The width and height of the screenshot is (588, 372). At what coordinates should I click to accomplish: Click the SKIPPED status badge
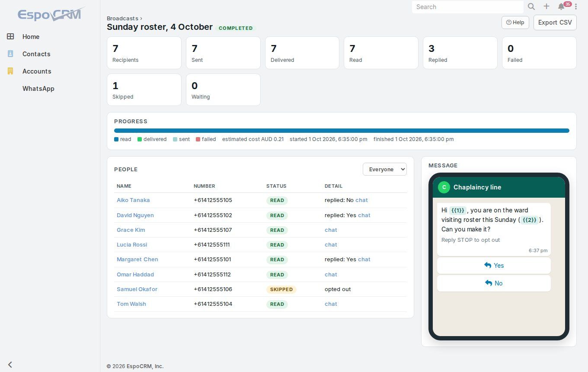point(281,289)
